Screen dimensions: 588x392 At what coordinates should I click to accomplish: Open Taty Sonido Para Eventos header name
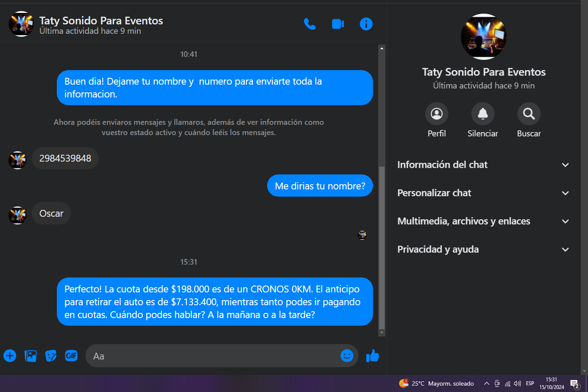[101, 21]
